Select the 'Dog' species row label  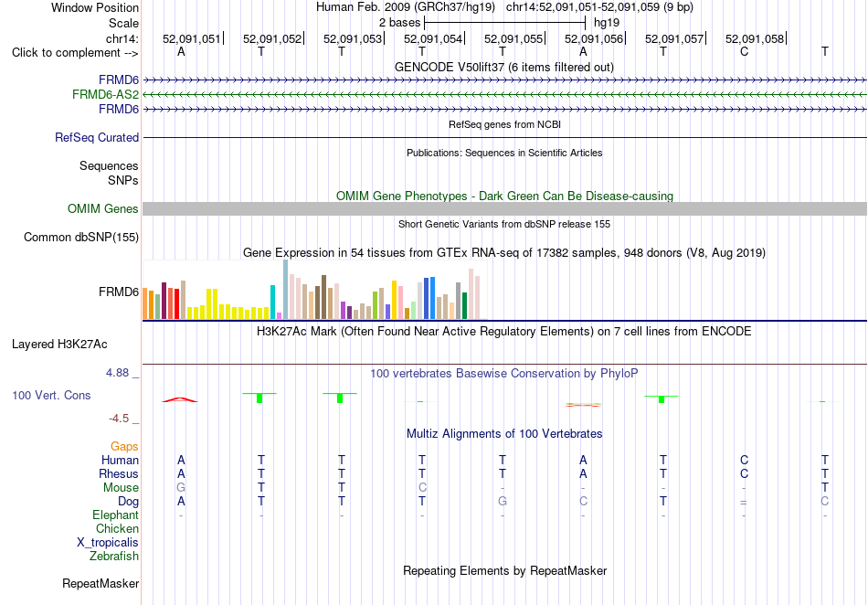(x=128, y=502)
